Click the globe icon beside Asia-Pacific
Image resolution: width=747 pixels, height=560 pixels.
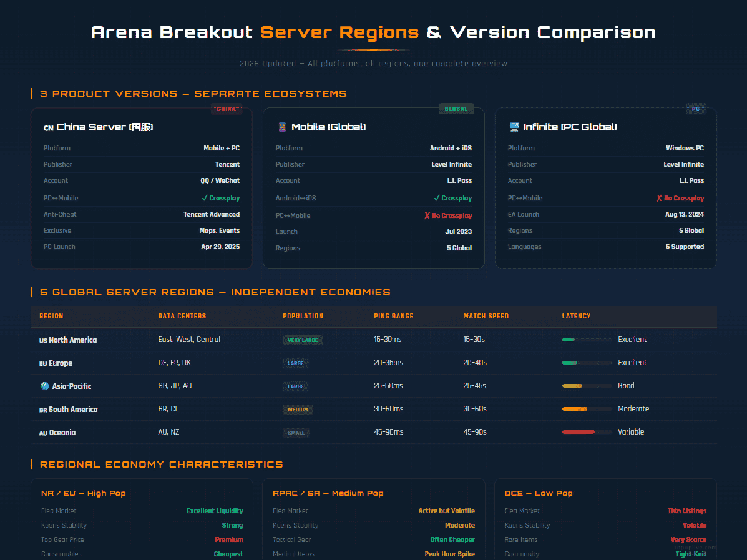coord(45,386)
